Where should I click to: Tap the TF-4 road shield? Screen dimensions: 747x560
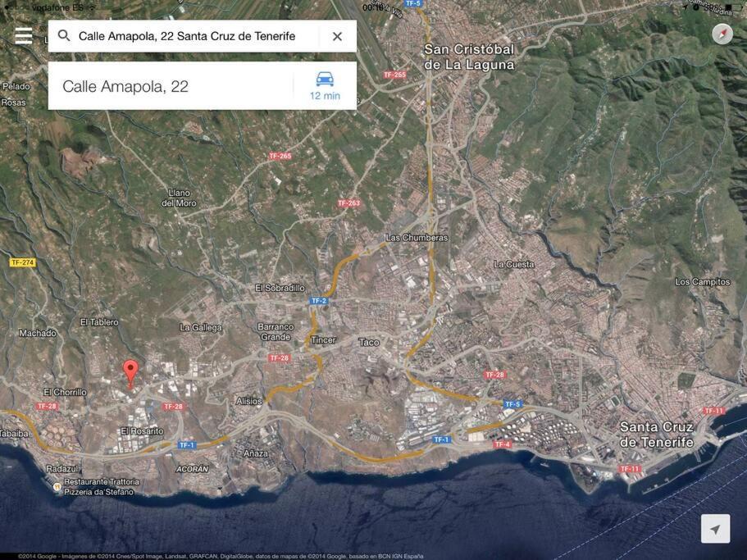tap(502, 444)
